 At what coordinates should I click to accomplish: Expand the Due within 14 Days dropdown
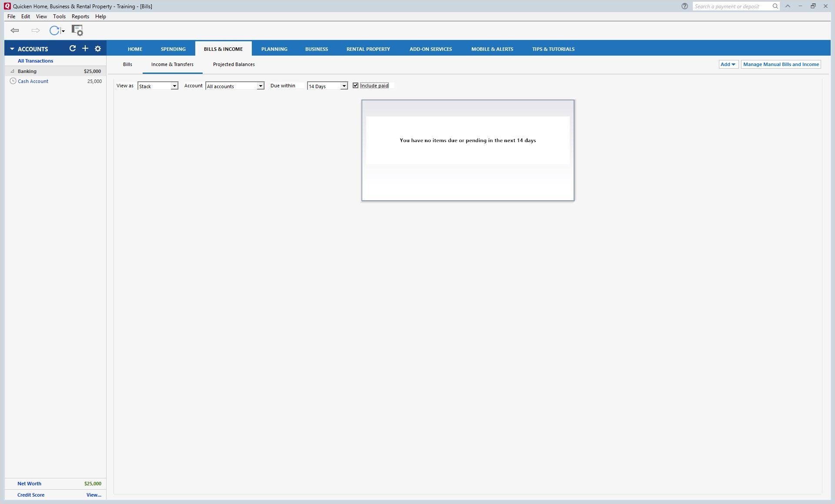tap(327, 86)
